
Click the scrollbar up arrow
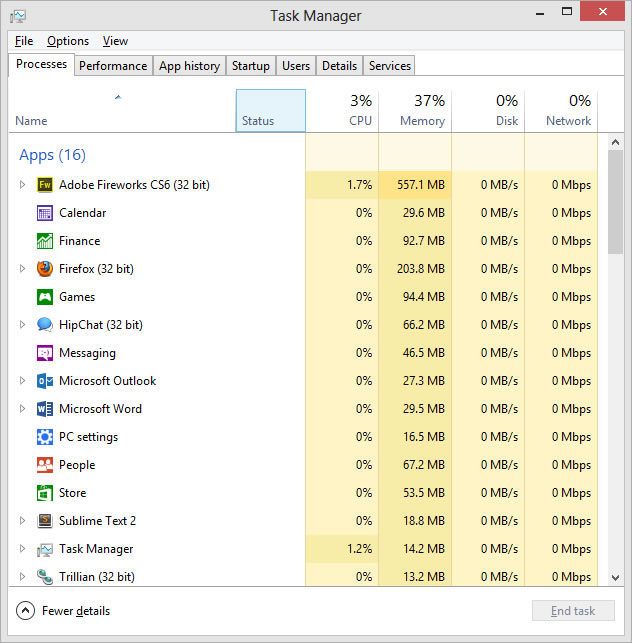615,142
